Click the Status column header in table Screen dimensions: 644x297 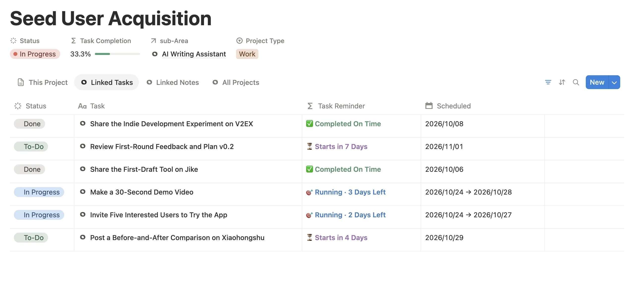point(30,106)
